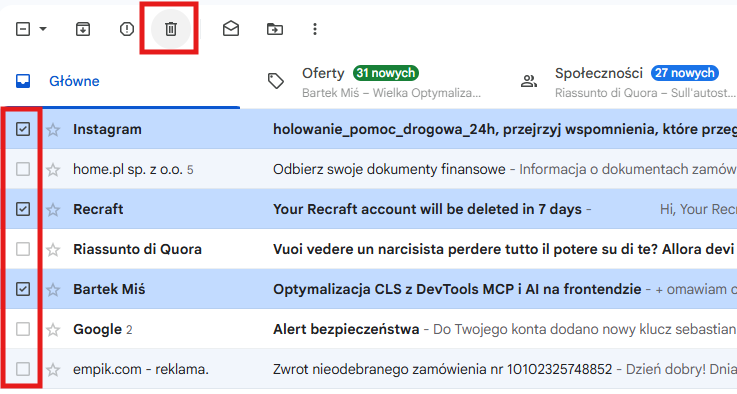The image size is (737, 394).
Task: Click the select-all checkbox in toolbar
Action: 23,29
